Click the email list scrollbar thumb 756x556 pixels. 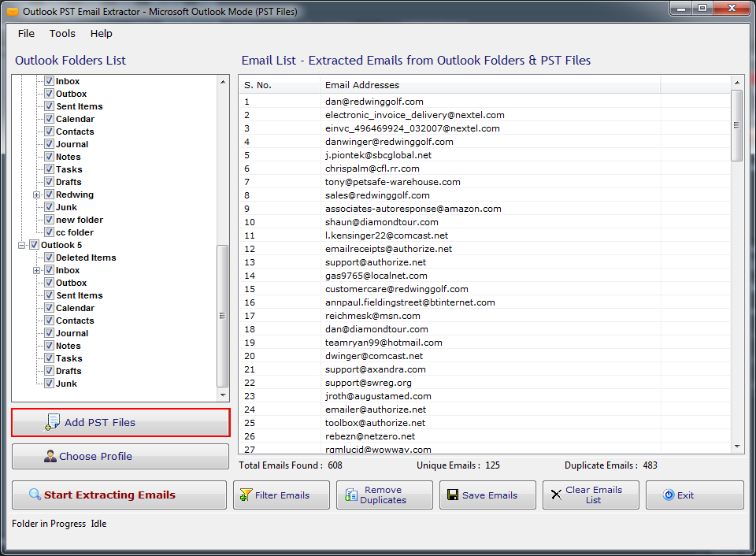point(737,125)
